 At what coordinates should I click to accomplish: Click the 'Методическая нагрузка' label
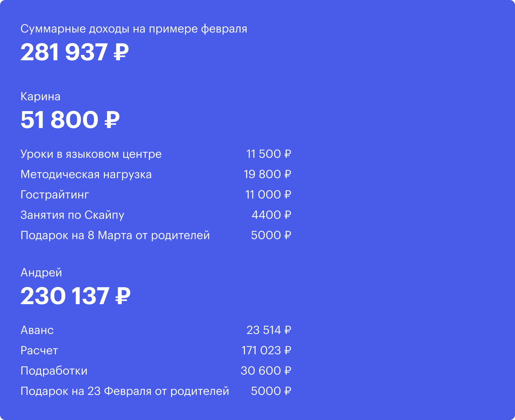pos(86,175)
